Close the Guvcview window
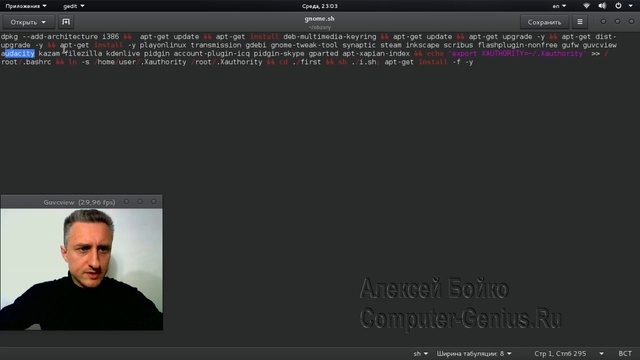The width and height of the screenshot is (640, 360). (x=153, y=202)
